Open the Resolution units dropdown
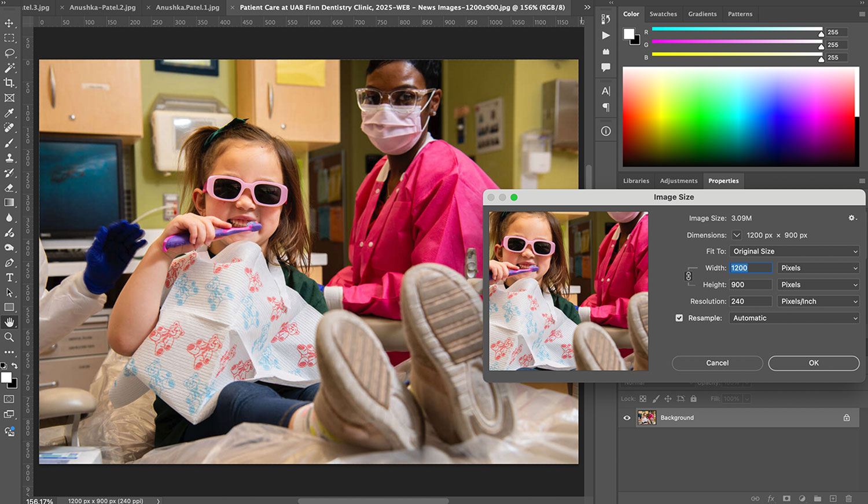The height and width of the screenshot is (504, 868). pos(818,301)
